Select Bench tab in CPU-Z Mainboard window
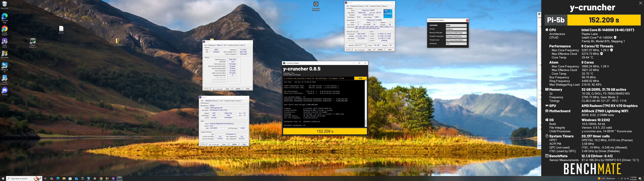Viewport: 644px width, 181px height. click(x=233, y=101)
